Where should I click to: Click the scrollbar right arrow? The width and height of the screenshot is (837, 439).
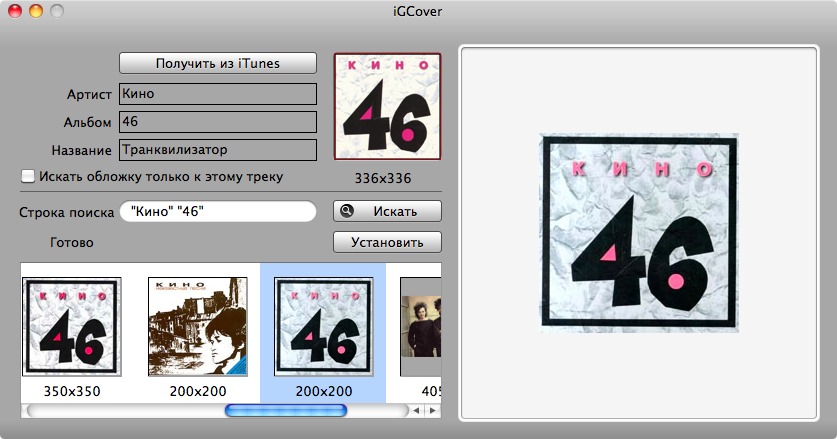tap(432, 411)
